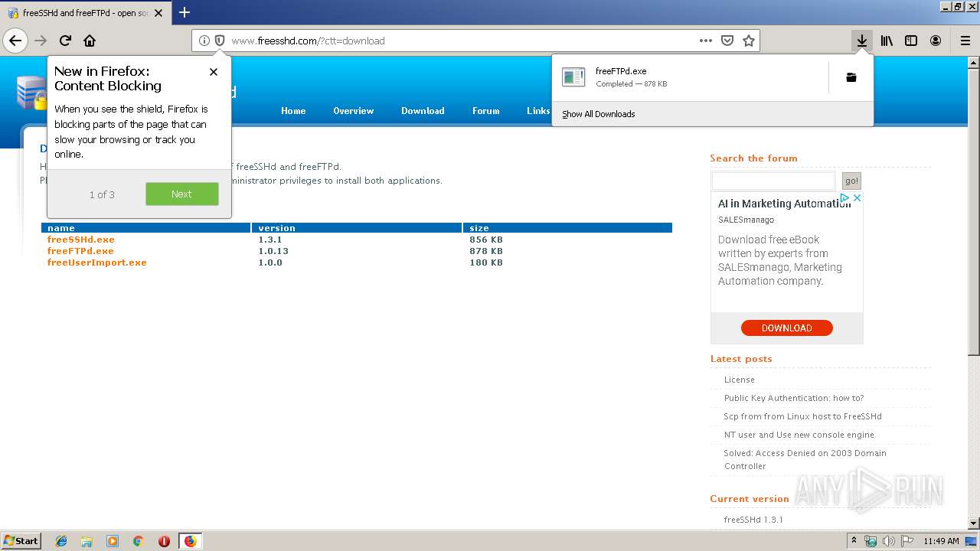Open the Firefox home page icon
This screenshot has width=980, height=551.
(90, 41)
